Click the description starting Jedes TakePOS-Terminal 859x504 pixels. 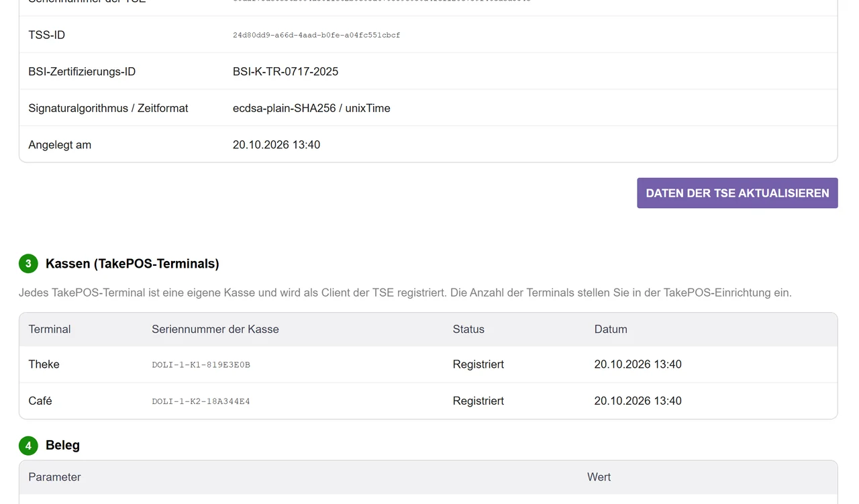(x=405, y=293)
